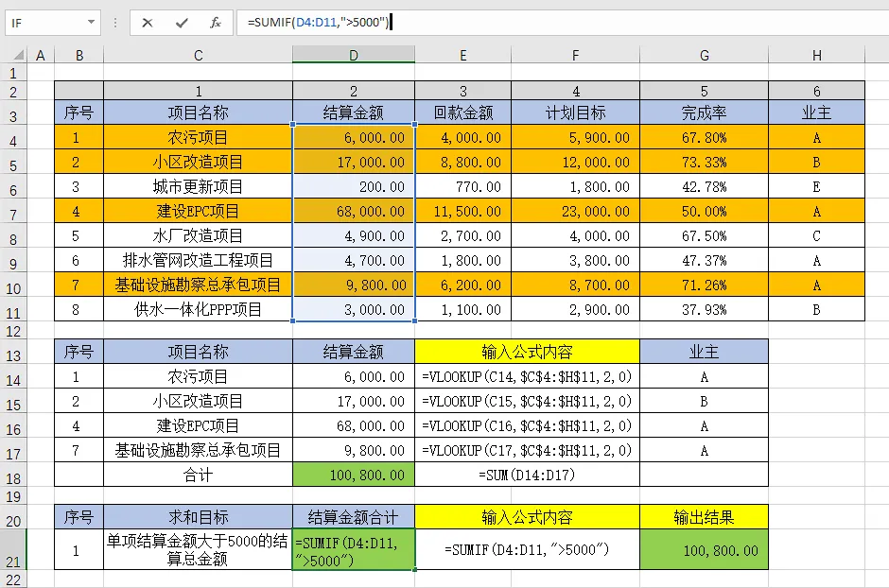
Task: Click the 结算金额合计 header cell
Action: click(354, 516)
